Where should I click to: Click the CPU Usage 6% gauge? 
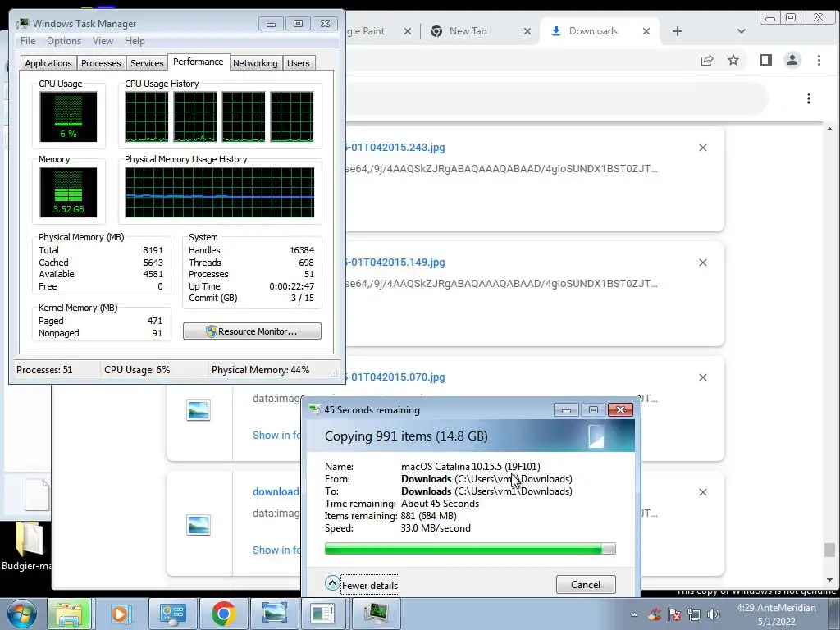point(68,116)
